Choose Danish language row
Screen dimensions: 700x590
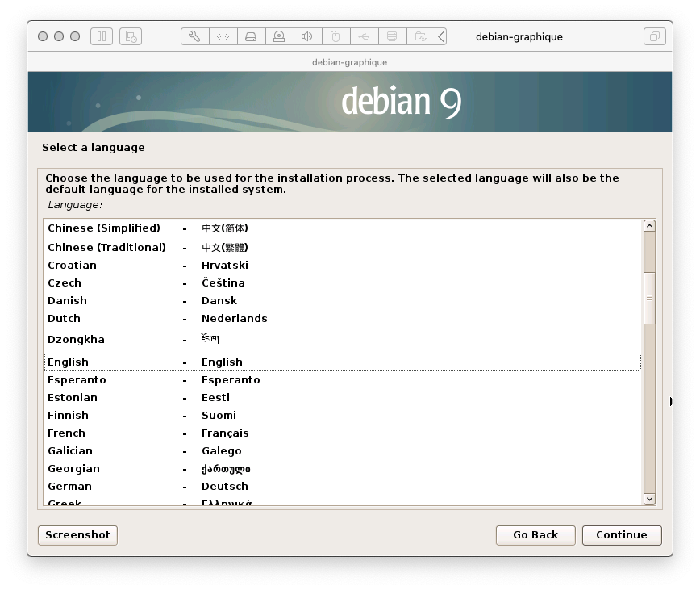click(343, 301)
